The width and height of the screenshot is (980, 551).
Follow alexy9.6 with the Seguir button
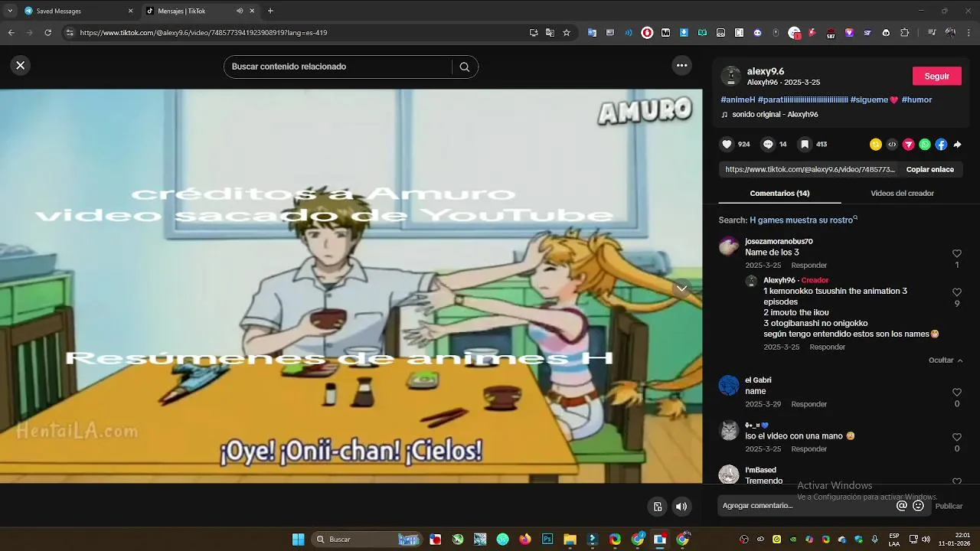[x=936, y=77]
